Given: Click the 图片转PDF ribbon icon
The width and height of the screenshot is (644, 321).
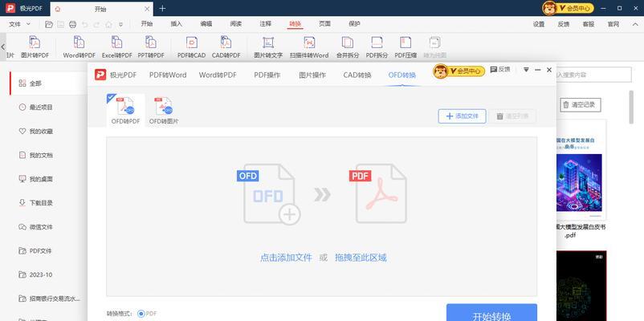Looking at the screenshot, I should 35,47.
